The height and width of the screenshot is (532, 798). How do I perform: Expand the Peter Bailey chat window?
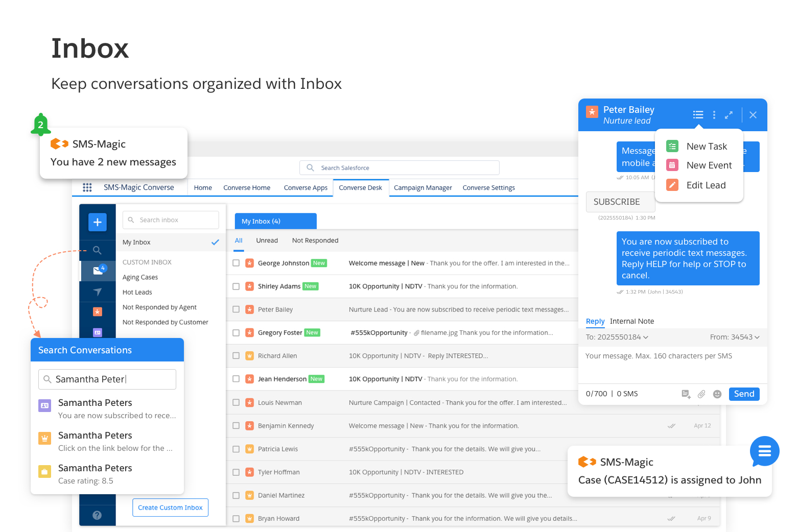click(729, 115)
